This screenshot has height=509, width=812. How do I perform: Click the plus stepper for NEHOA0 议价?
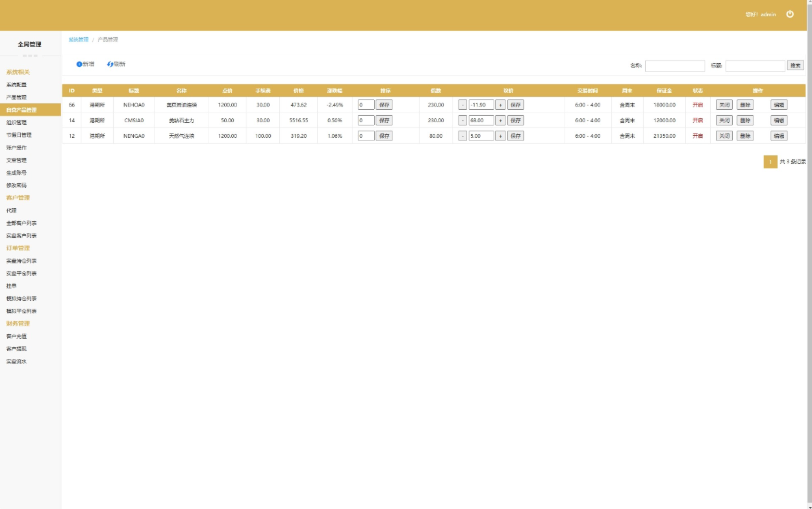coord(500,105)
